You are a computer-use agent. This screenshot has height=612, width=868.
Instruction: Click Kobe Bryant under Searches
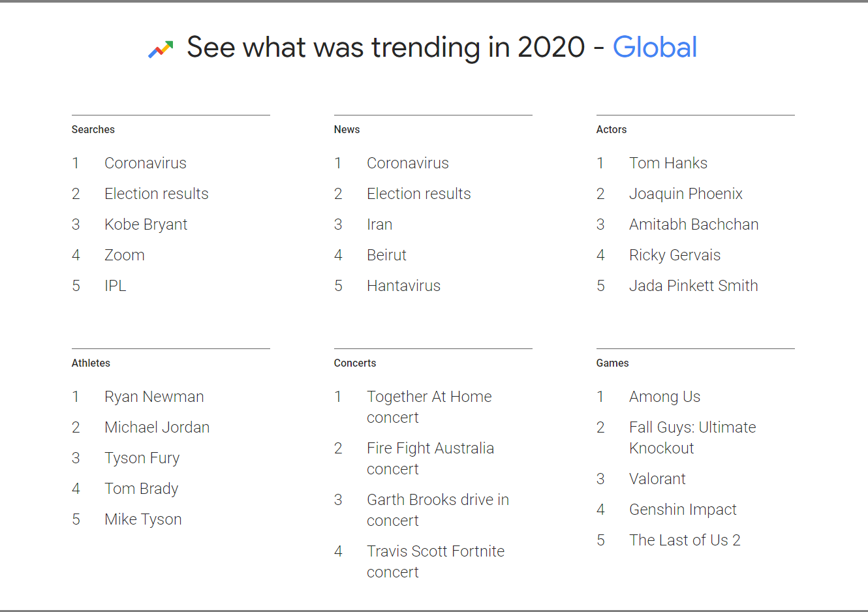146,224
